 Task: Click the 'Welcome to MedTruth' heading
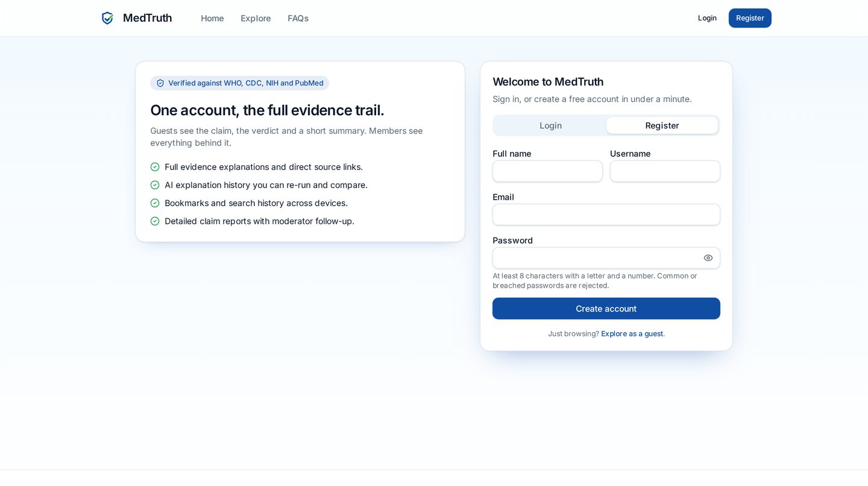[x=548, y=82]
